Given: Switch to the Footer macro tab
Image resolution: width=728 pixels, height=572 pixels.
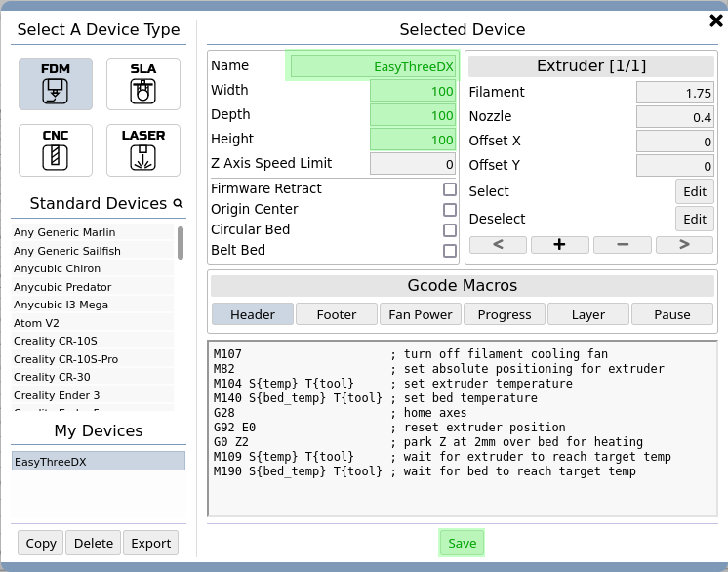Looking at the screenshot, I should click(337, 314).
